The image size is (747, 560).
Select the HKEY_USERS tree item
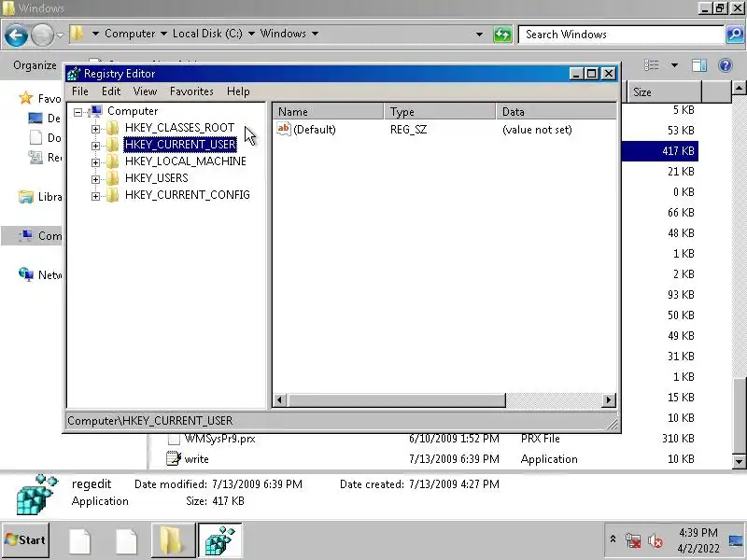click(156, 178)
